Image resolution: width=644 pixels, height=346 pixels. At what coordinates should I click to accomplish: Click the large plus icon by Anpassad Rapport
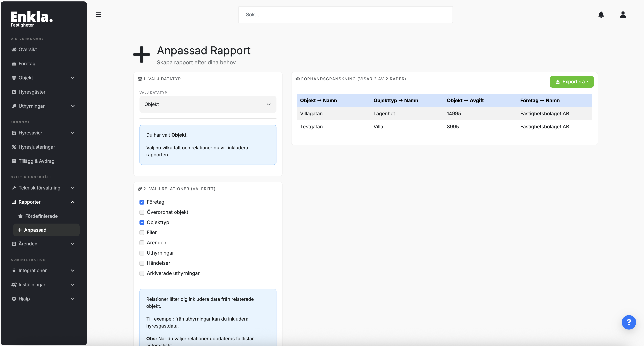pyautogui.click(x=141, y=54)
